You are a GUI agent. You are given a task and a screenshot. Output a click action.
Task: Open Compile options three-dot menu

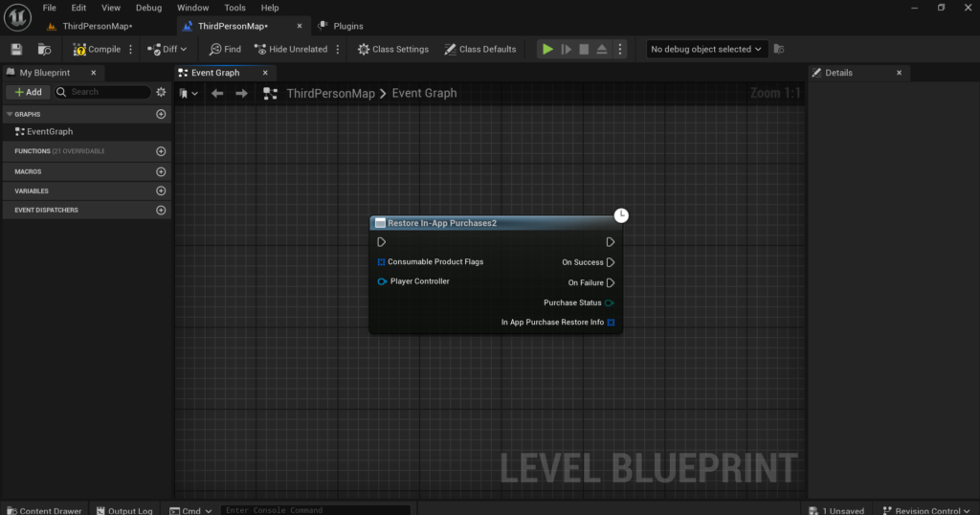coord(130,50)
